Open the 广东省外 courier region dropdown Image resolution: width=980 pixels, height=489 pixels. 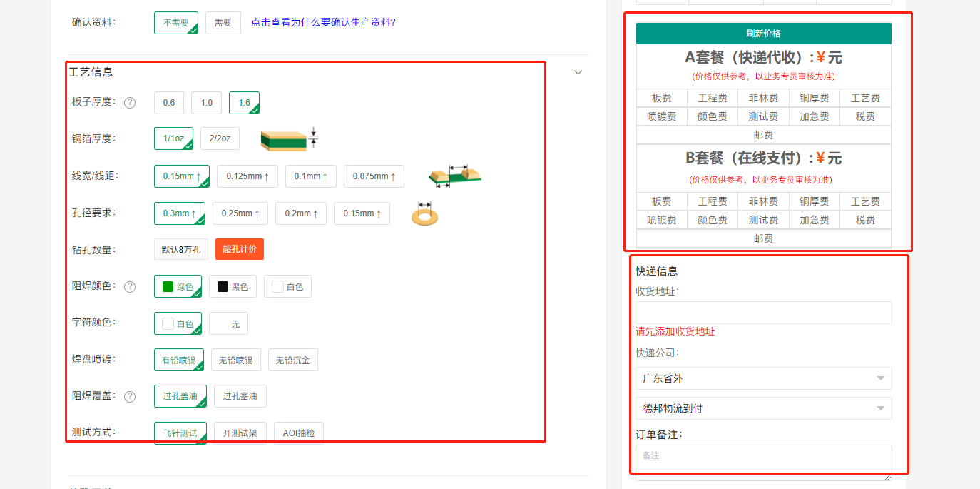pos(763,378)
